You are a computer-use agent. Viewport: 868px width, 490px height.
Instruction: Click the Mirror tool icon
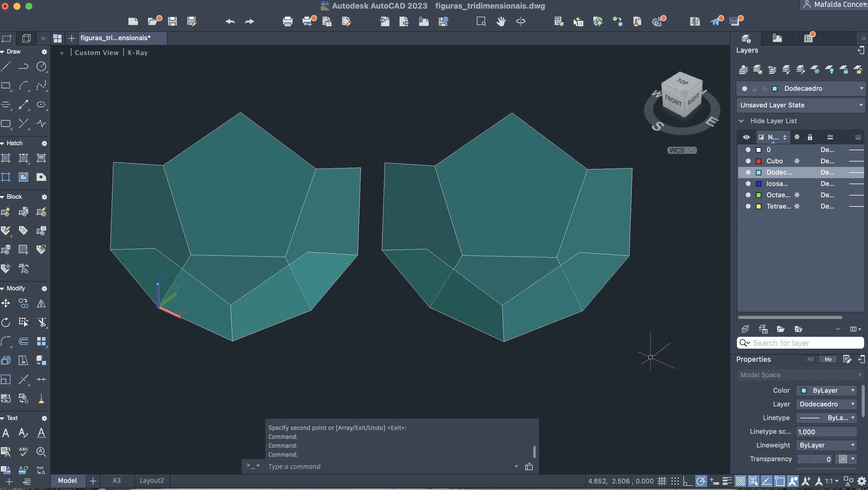point(41,303)
